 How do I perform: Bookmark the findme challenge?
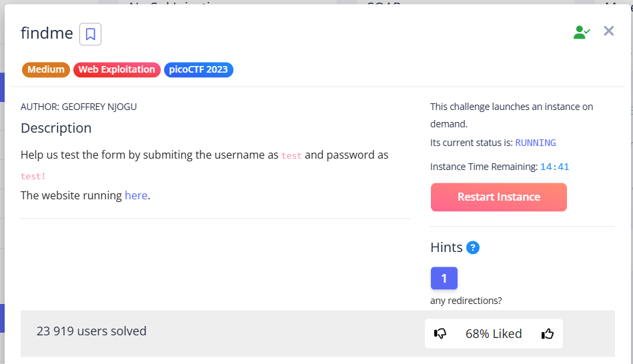[x=90, y=34]
